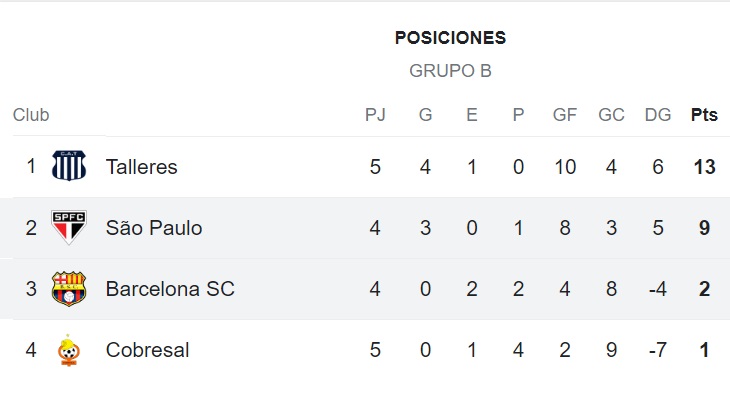
Task: Click Cobresal's -7 goal difference value
Action: pyautogui.click(x=658, y=350)
